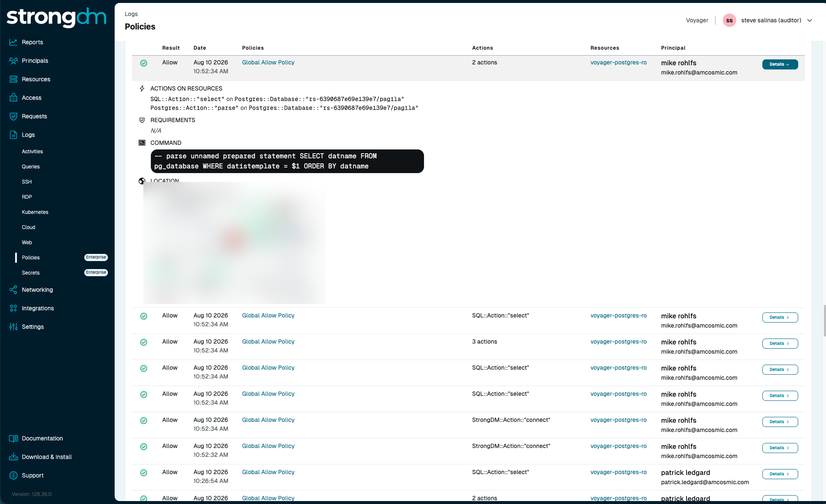Click the page vertical scrollbar
Image resolution: width=826 pixels, height=504 pixels.
pos(824,321)
